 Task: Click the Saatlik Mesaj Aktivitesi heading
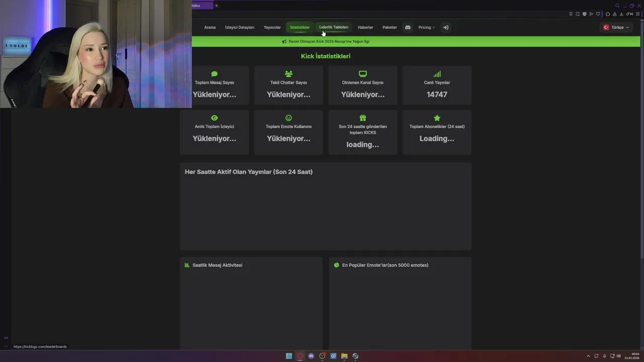click(x=217, y=265)
